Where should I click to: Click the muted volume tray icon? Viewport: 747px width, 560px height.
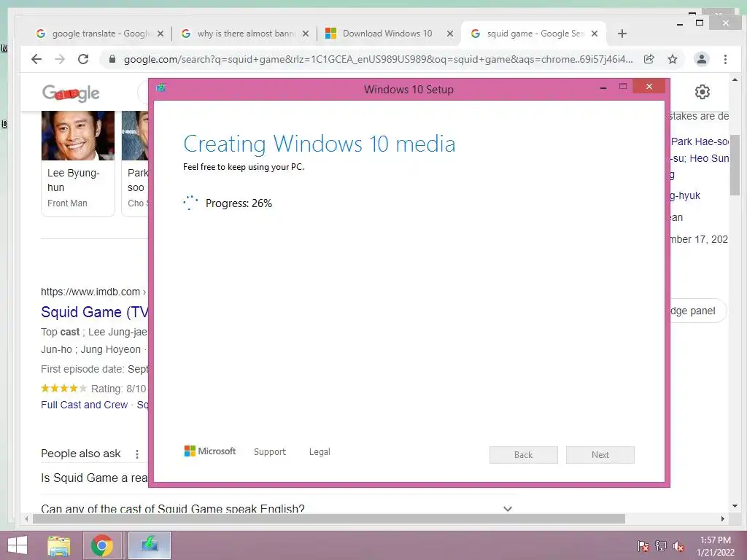(x=678, y=546)
